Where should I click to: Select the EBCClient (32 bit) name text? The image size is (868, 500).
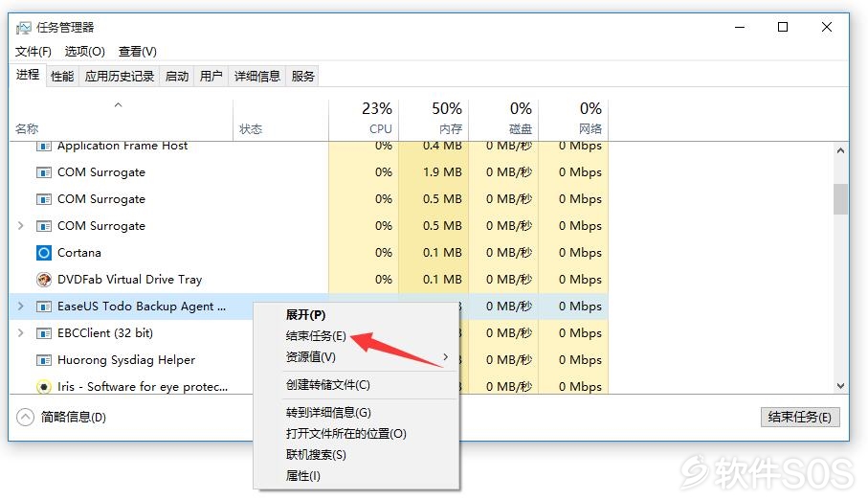point(105,333)
